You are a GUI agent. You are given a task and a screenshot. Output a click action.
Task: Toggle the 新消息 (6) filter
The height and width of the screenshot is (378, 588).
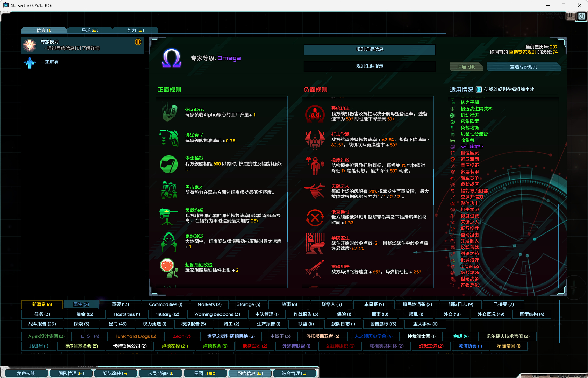(42, 304)
